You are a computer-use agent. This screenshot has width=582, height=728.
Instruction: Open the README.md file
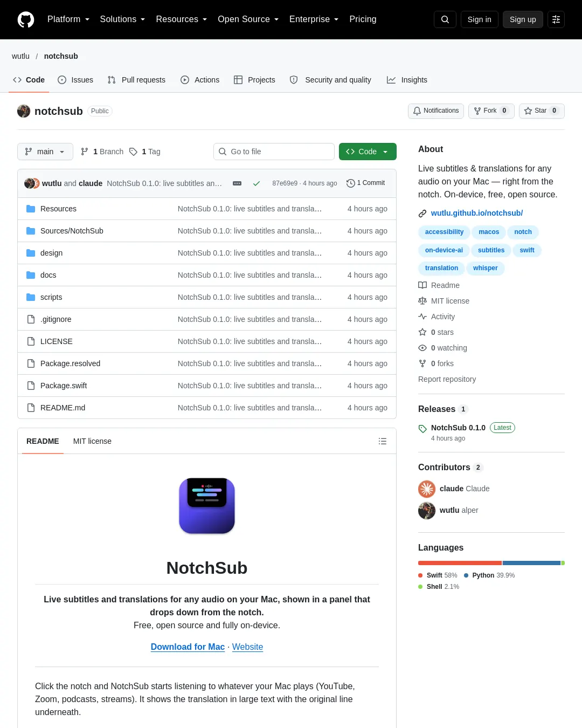pyautogui.click(x=63, y=408)
